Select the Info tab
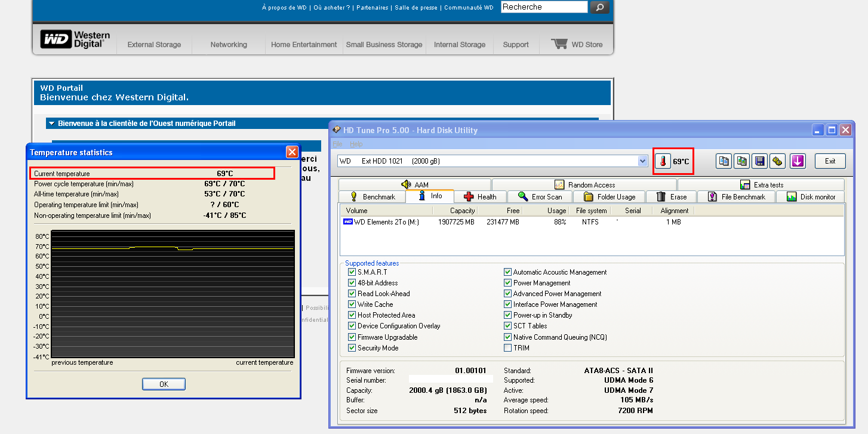 point(430,196)
